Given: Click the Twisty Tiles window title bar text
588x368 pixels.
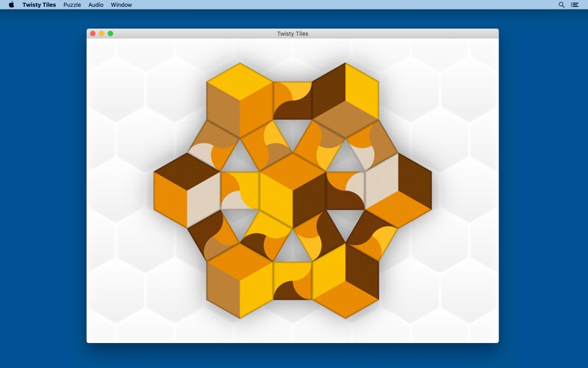Looking at the screenshot, I should point(293,33).
